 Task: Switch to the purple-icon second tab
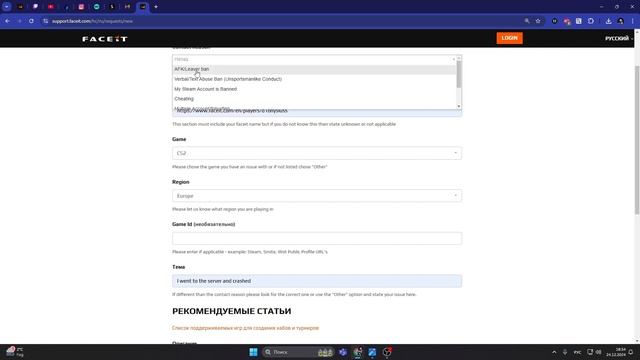pos(36,7)
